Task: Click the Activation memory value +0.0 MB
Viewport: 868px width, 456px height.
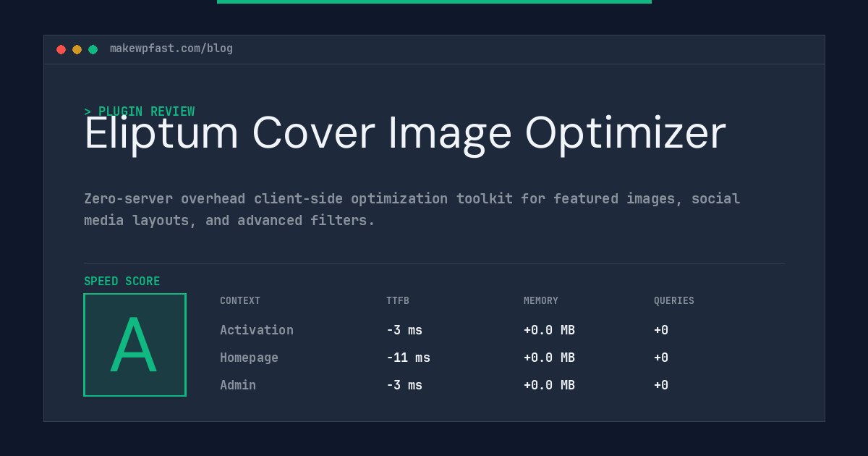Action: point(549,330)
